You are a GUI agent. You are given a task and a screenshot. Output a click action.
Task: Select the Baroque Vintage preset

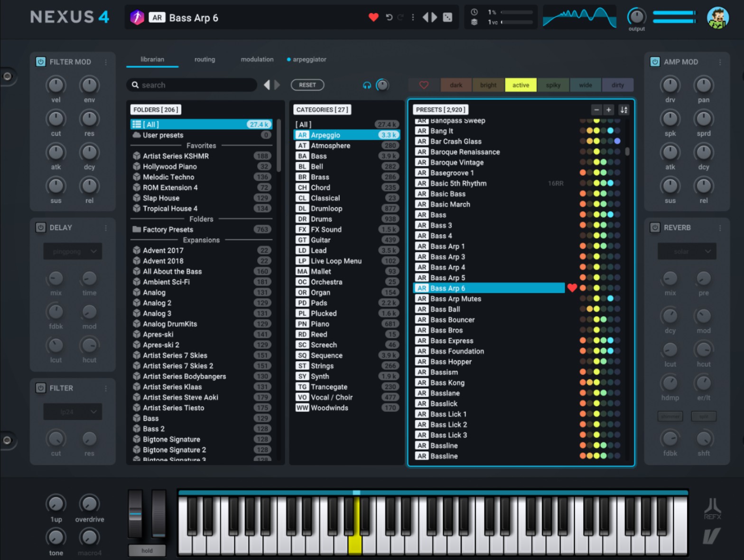click(489, 162)
